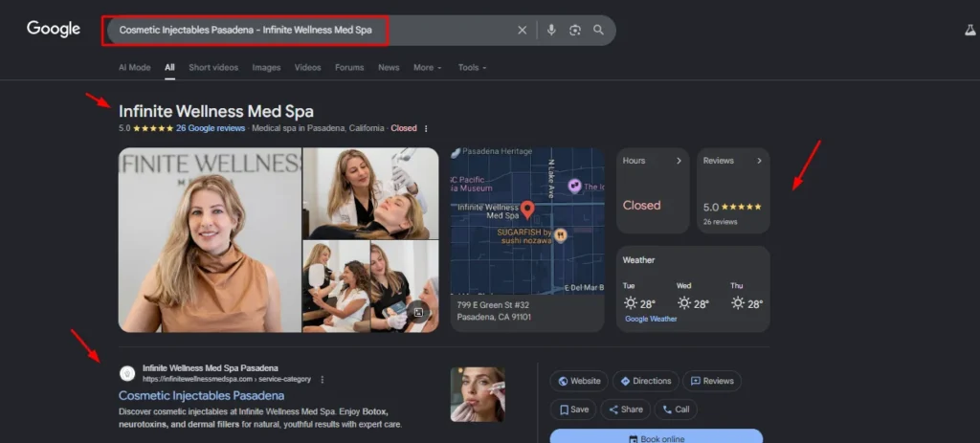Open the large portrait photo of woman
This screenshot has height=443, width=980.
coord(210,240)
